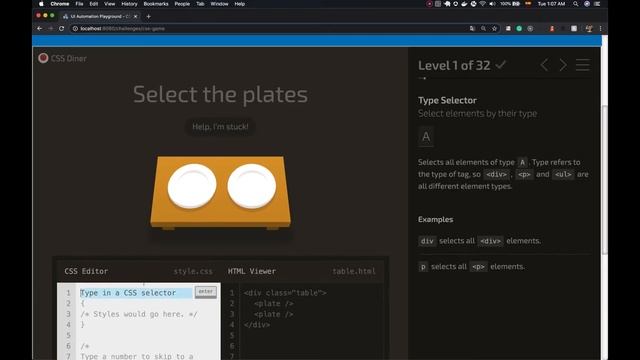Reload the page in Chrome
Viewport: 640px width, 360px height.
[x=62, y=29]
